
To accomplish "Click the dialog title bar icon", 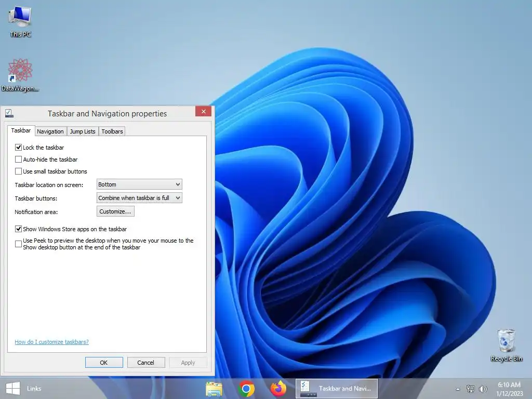I will tap(9, 113).
